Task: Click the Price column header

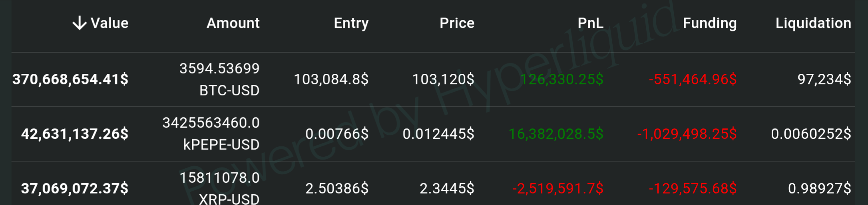Action: coord(457,23)
